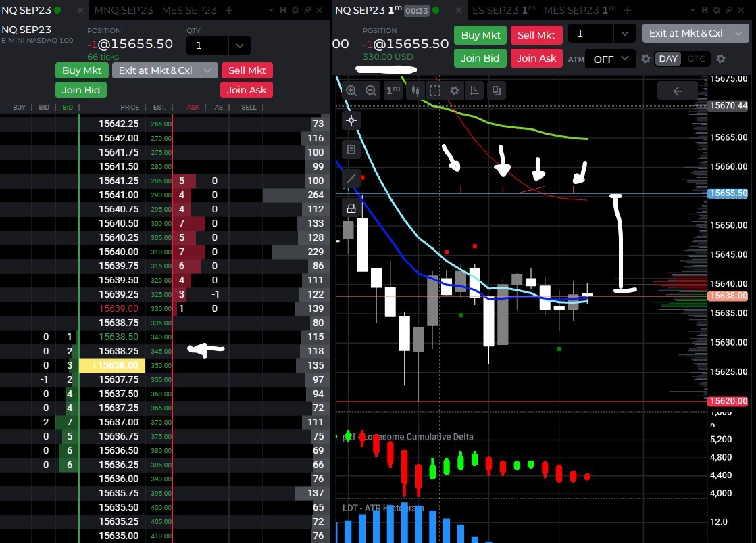Pop out the DOM panel to new window
Image resolution: width=756 pixels, height=543 pixels.
[307, 10]
